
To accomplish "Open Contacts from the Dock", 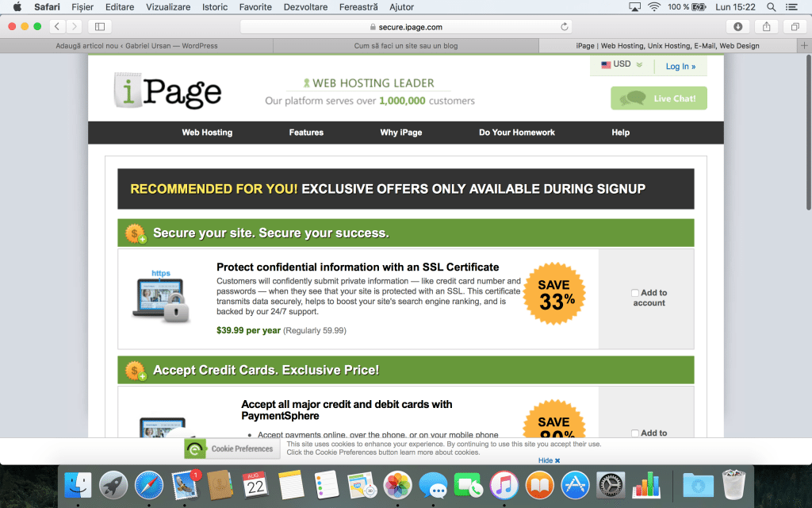I will point(220,486).
